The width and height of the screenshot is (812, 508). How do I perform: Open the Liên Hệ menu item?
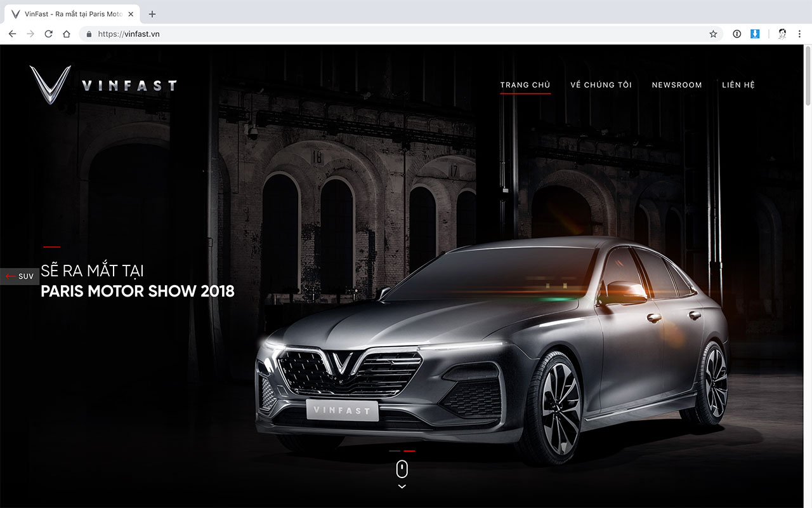pos(738,85)
